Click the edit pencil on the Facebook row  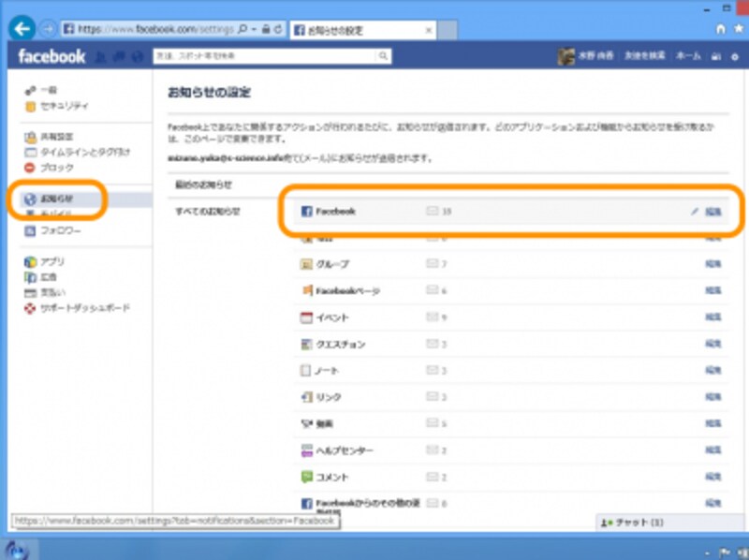pyautogui.click(x=697, y=213)
